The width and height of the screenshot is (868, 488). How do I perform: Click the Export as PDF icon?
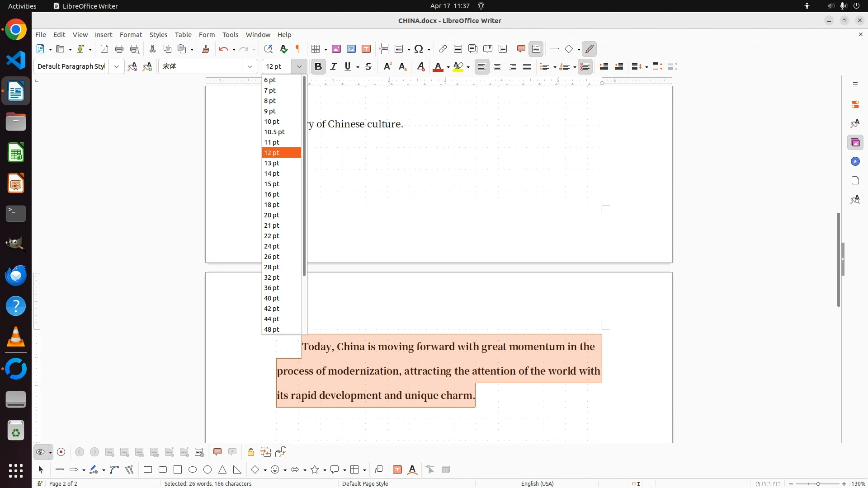(104, 49)
